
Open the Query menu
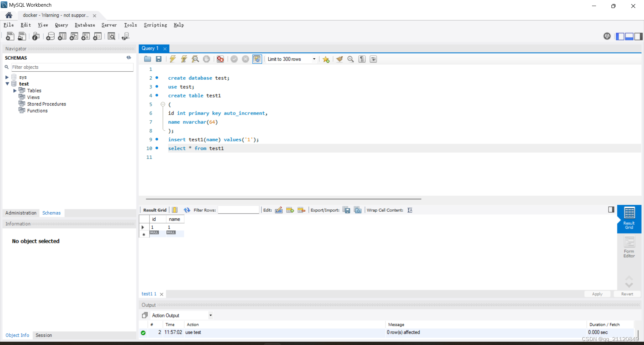(61, 25)
